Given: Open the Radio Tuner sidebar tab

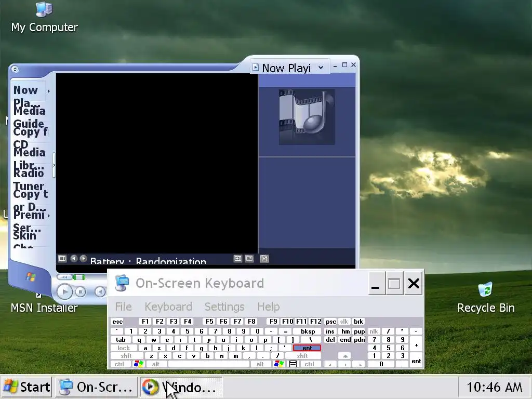Looking at the screenshot, I should point(29,179).
